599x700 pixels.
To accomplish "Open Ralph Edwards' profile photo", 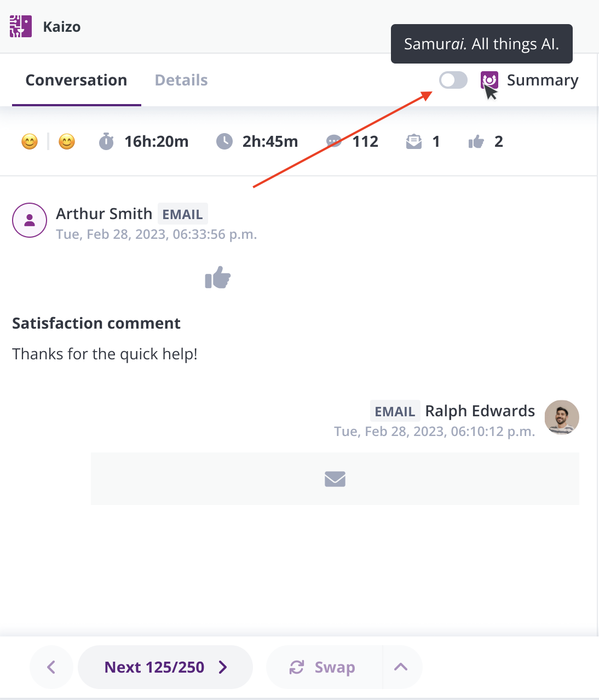I will tap(562, 417).
